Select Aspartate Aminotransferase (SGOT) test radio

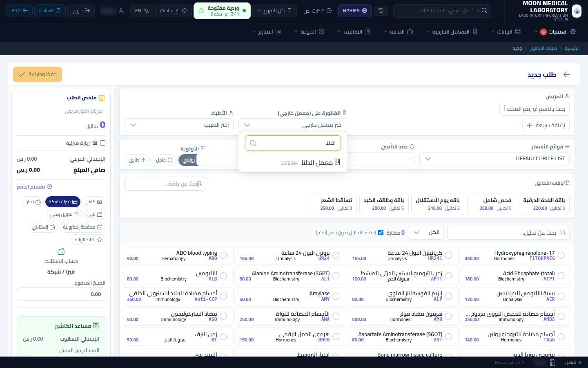448,337
